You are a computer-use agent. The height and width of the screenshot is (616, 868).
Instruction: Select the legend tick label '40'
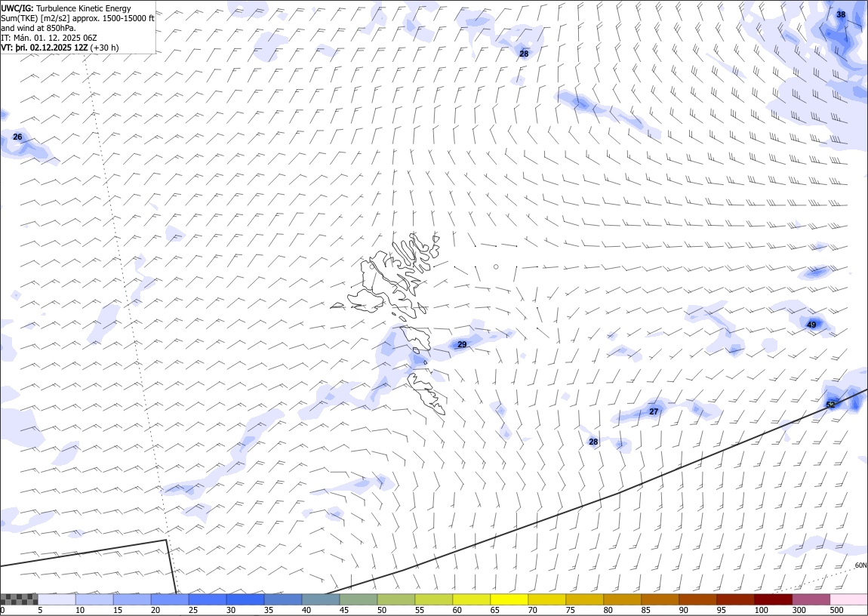tap(306, 610)
